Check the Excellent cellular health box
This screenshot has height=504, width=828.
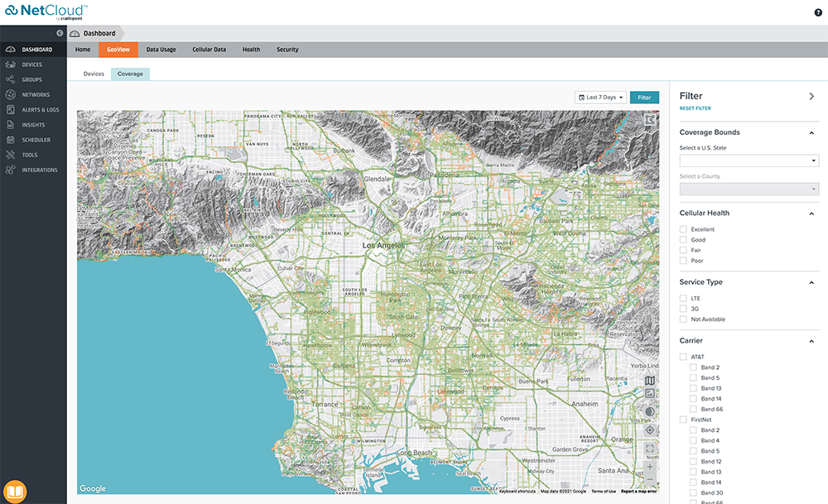coord(683,229)
